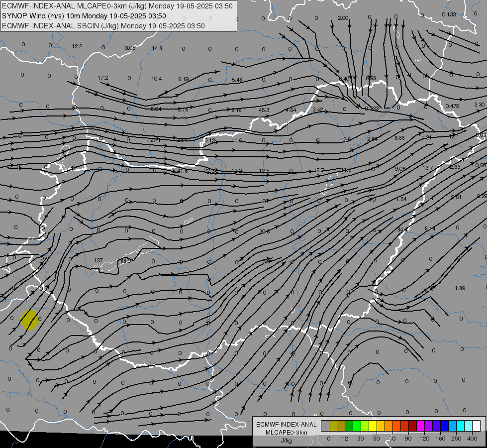Viewport: 487px width, 448px height.
Task: Select the white legend swatch after 400
Action: pos(476,426)
